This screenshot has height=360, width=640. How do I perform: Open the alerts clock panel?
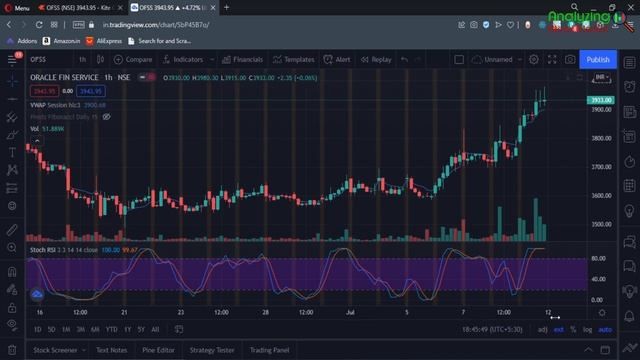coord(629,87)
